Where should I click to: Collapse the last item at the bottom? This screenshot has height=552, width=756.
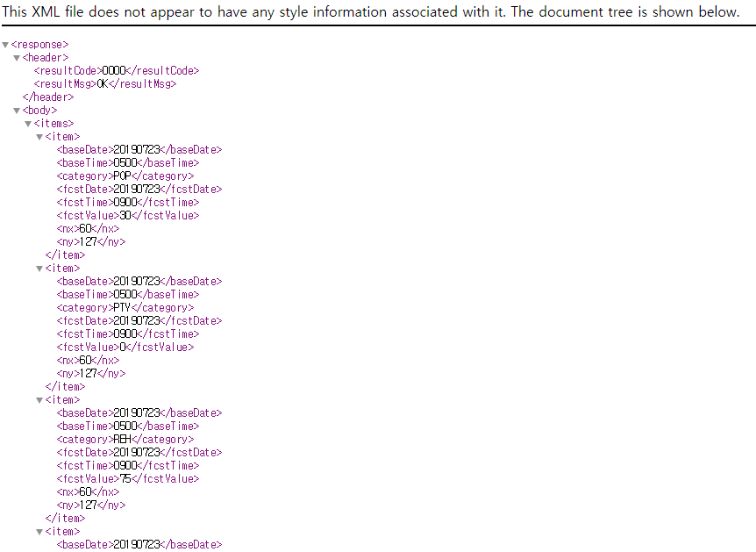[x=39, y=532]
